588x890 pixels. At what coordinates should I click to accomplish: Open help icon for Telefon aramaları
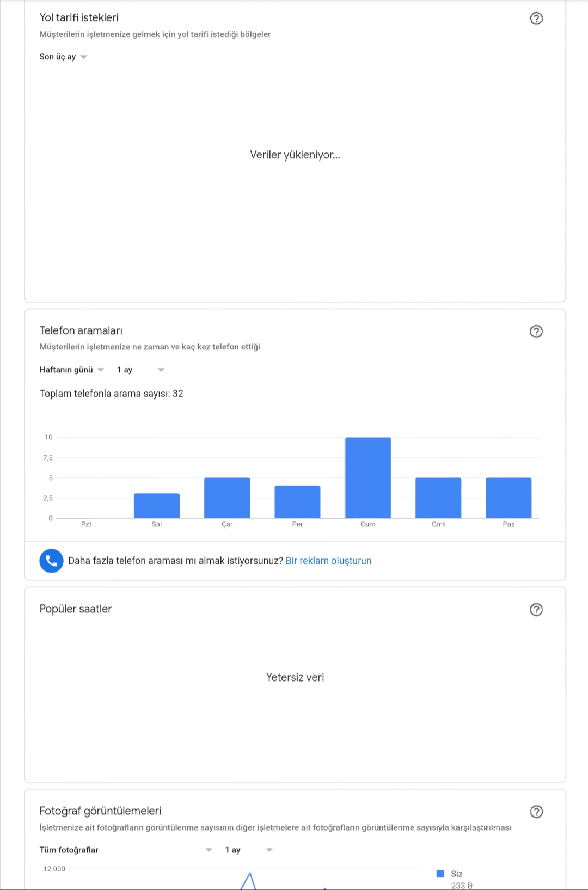click(x=536, y=332)
